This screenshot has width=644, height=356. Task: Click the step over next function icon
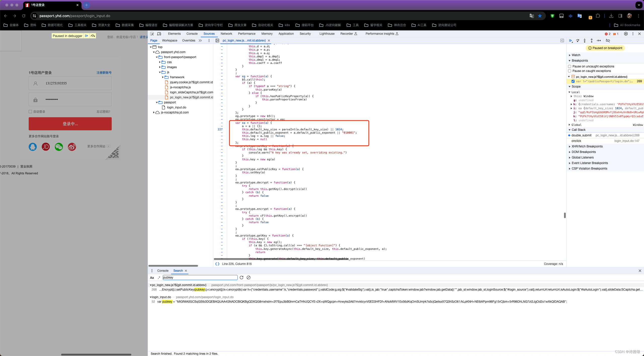(x=578, y=41)
